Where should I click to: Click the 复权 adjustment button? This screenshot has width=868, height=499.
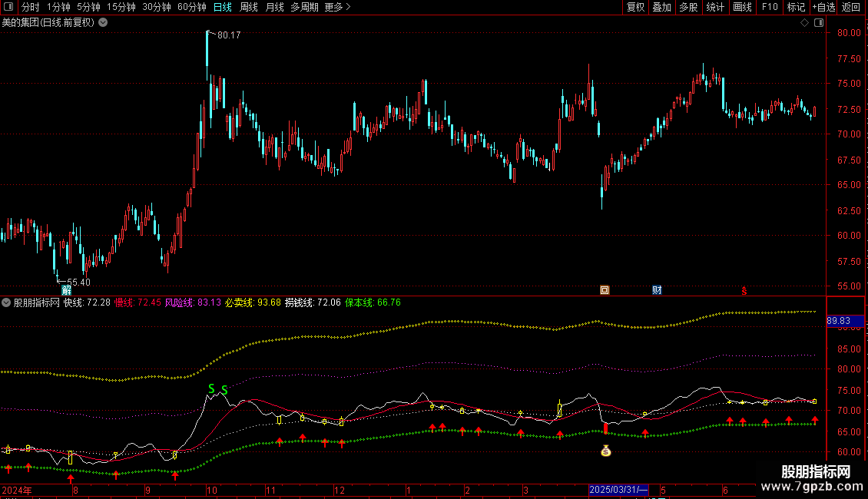point(635,7)
